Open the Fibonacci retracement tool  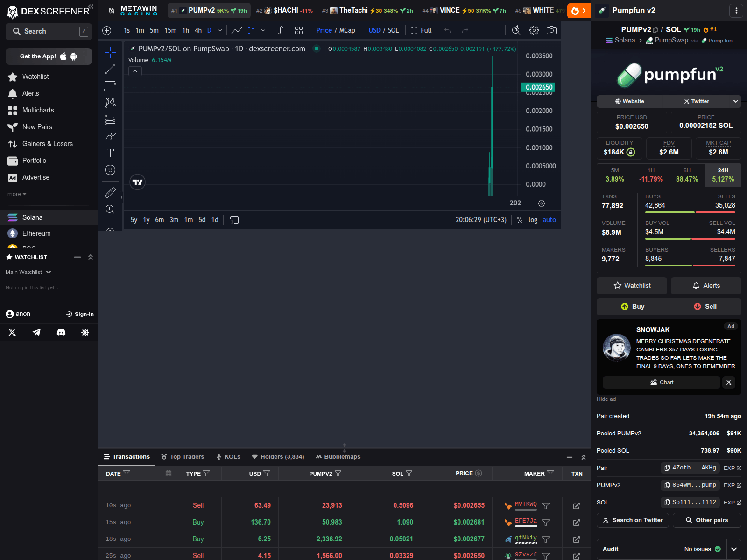click(x=110, y=86)
